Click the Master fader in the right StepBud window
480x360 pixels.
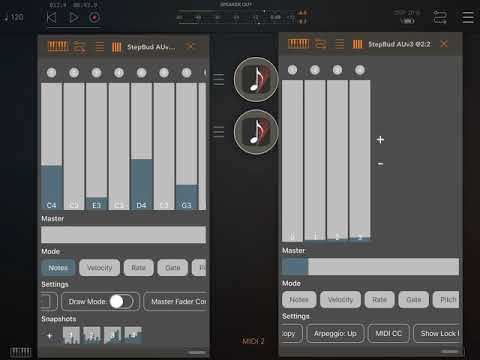point(370,267)
